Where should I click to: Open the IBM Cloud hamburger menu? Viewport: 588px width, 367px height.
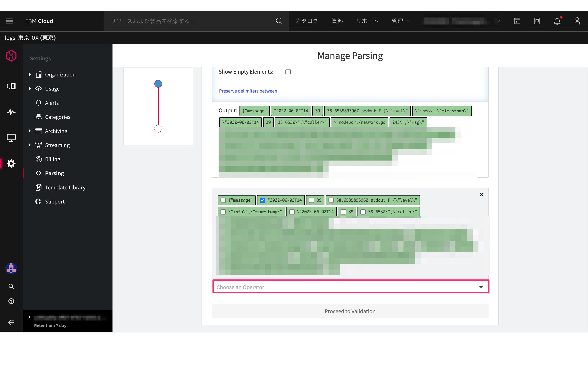click(x=9, y=21)
